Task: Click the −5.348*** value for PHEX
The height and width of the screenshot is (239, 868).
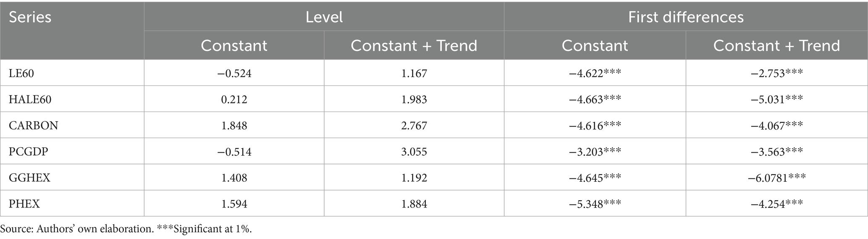Action: [595, 204]
